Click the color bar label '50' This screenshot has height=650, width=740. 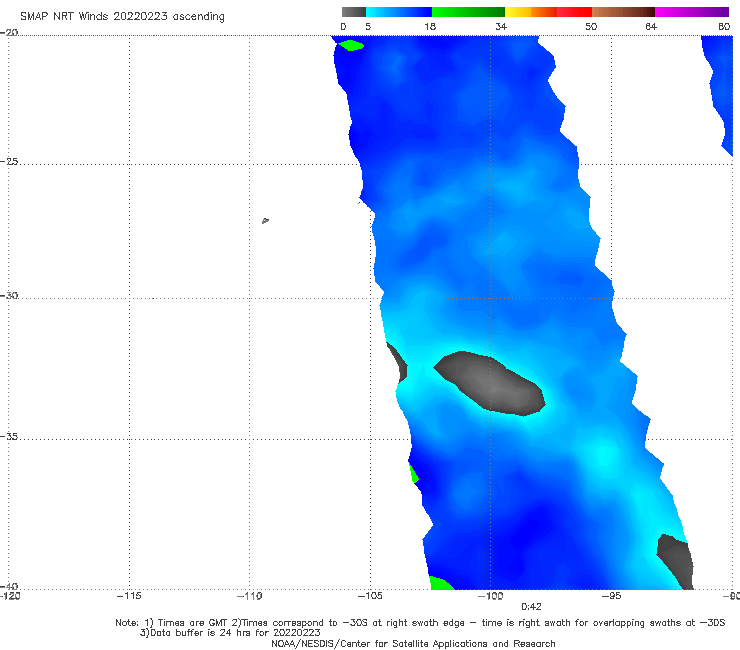591,27
